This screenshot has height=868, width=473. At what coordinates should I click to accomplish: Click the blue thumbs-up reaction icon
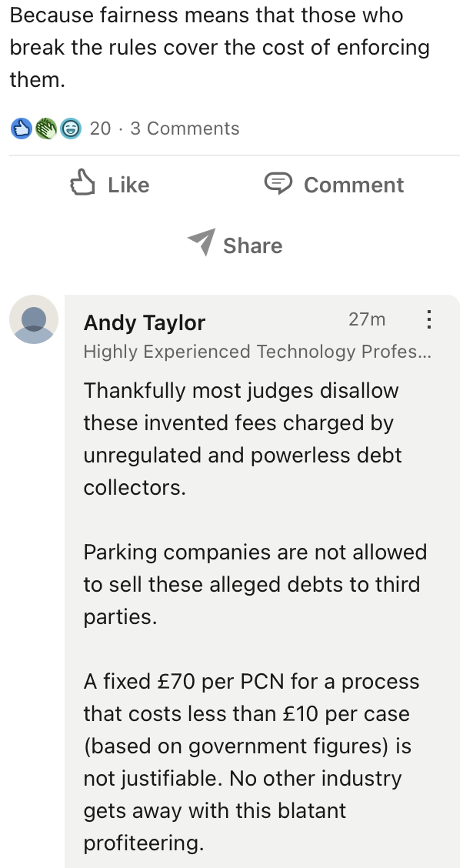click(20, 129)
